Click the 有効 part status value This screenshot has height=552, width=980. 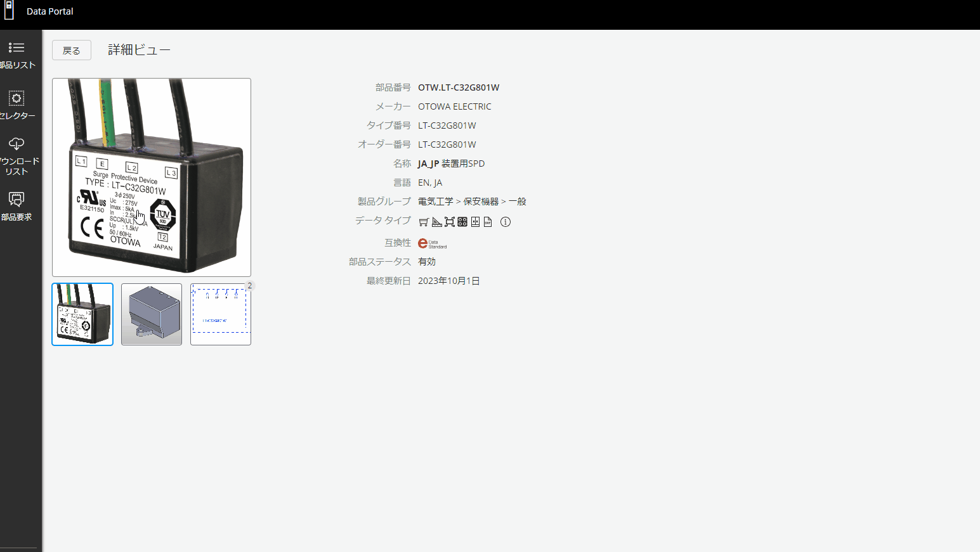tap(427, 262)
